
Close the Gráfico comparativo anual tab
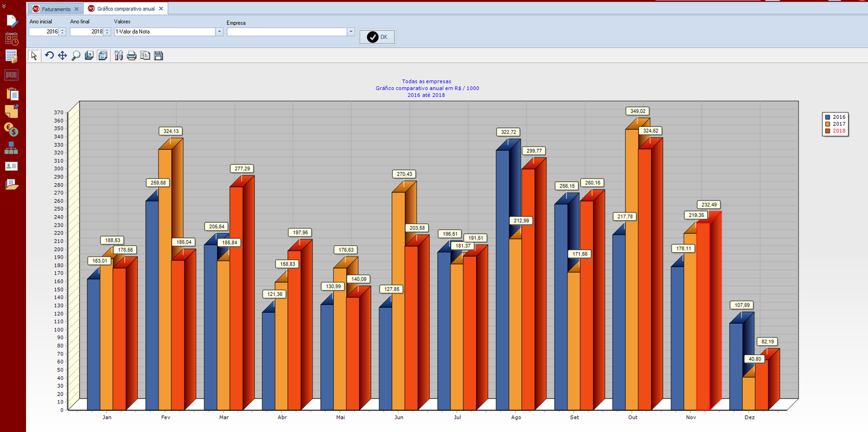pos(161,9)
